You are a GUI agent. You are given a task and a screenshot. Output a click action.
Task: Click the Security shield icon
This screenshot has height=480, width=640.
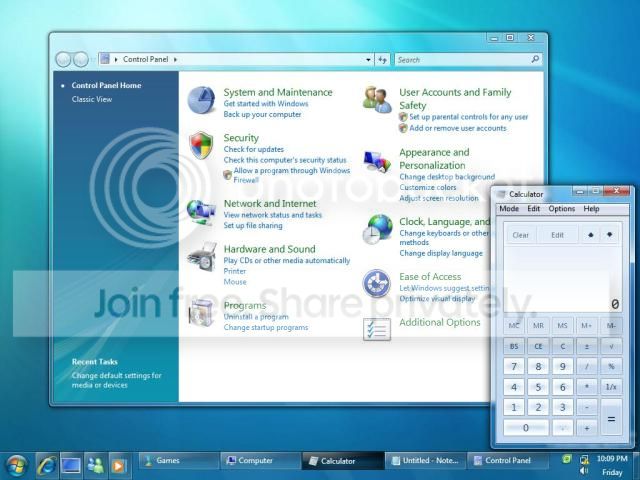click(x=202, y=146)
